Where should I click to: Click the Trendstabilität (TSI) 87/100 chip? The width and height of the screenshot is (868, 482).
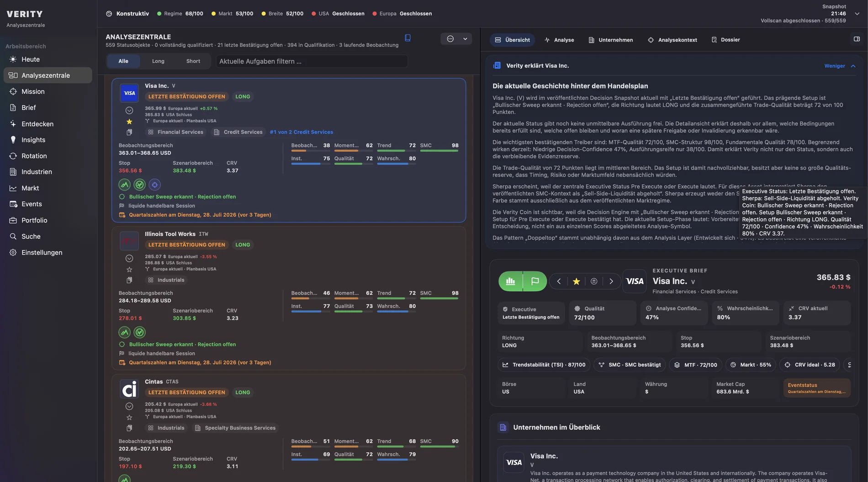pyautogui.click(x=544, y=365)
